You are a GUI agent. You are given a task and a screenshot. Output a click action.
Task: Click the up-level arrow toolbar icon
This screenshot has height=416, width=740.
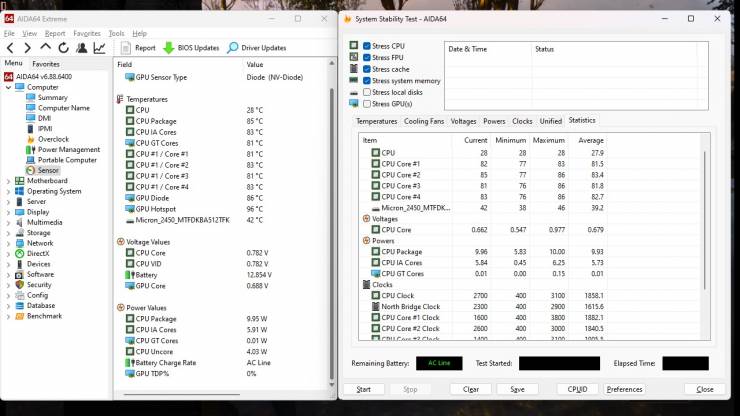tap(45, 47)
